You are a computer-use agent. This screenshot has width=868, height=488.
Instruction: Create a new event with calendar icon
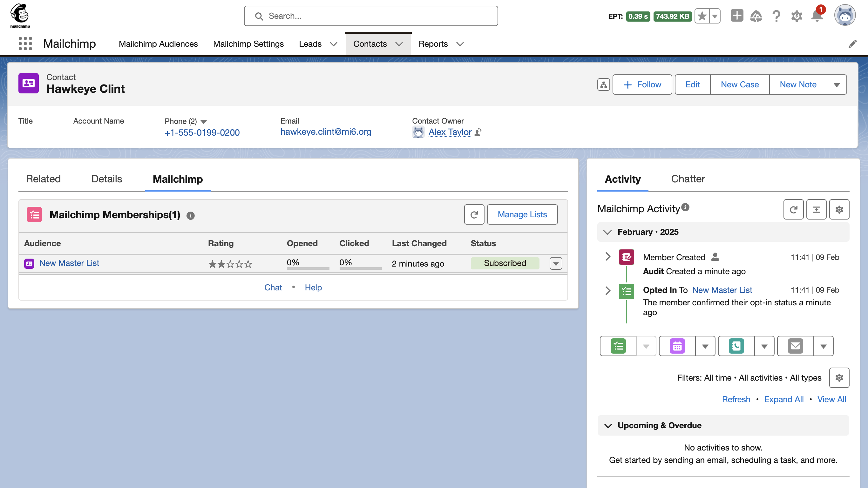pyautogui.click(x=677, y=346)
